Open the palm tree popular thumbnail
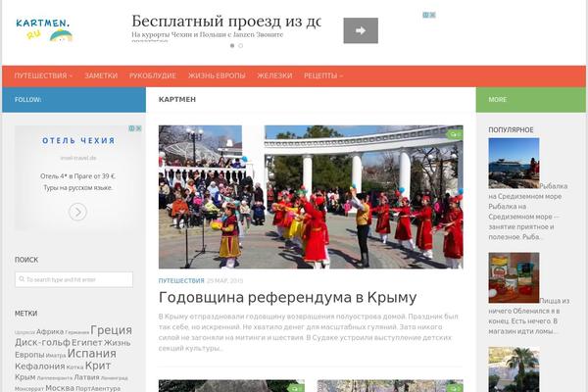Screen dimensions: 588x392 514,369
